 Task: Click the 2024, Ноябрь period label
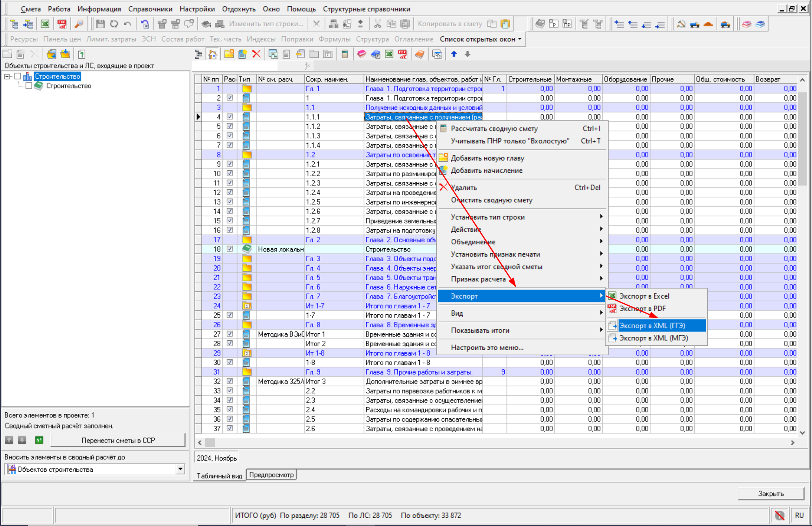217,458
